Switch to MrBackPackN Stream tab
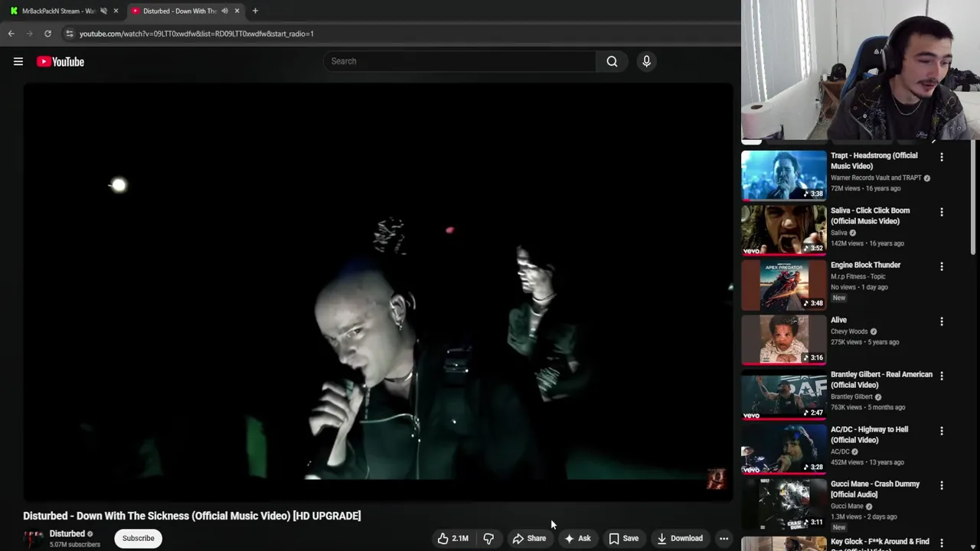This screenshot has height=551, width=980. coord(58,11)
